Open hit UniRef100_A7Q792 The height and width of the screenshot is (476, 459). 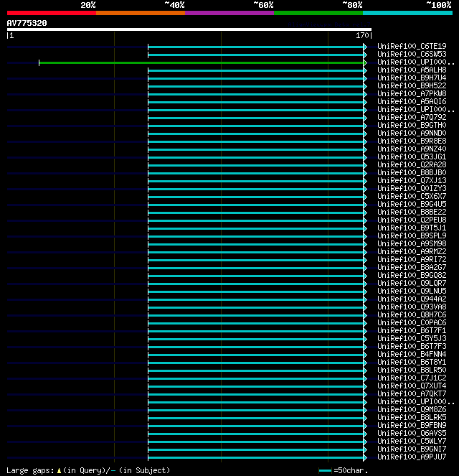point(412,117)
